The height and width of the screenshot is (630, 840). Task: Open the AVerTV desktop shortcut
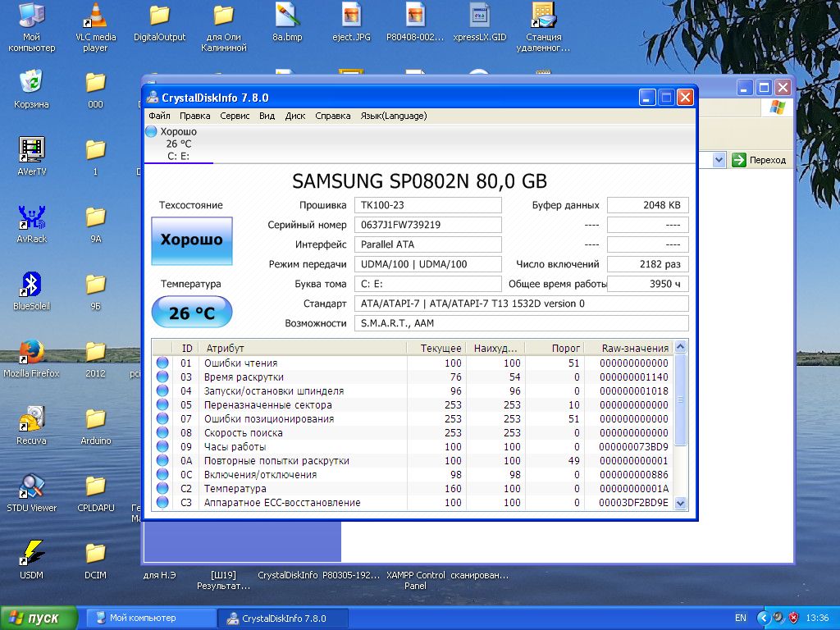click(31, 150)
